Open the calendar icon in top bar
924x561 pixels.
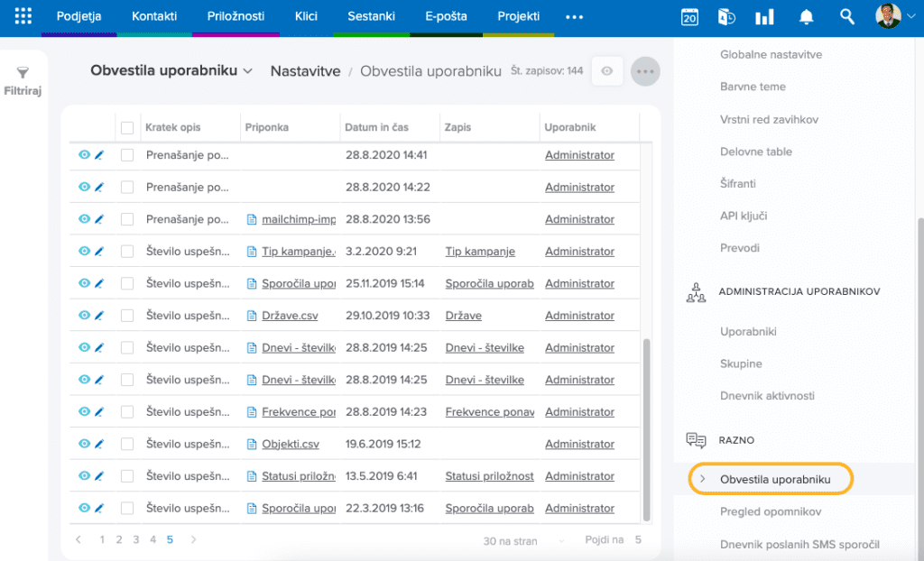pos(689,16)
